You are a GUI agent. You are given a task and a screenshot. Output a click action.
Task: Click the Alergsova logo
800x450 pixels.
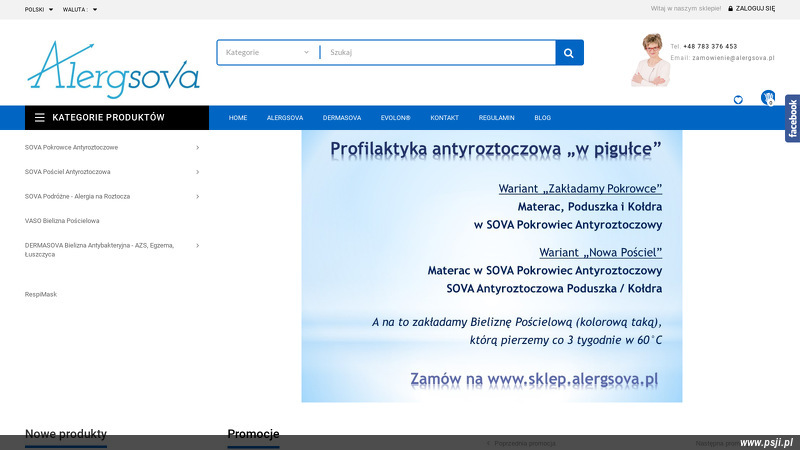tap(113, 70)
